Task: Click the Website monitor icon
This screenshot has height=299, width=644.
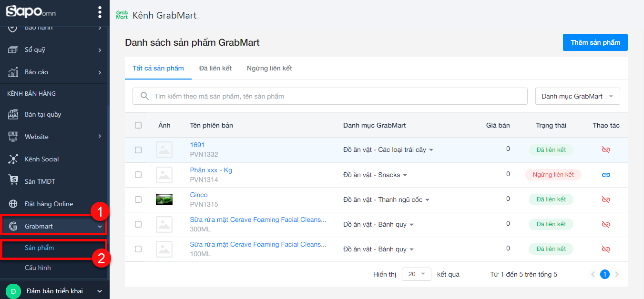Action: 13,137
